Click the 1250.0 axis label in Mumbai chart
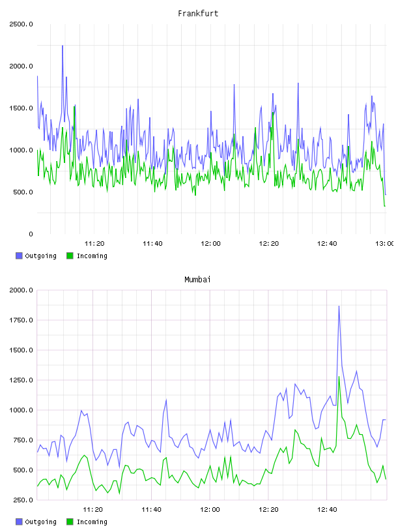 pyautogui.click(x=21, y=380)
